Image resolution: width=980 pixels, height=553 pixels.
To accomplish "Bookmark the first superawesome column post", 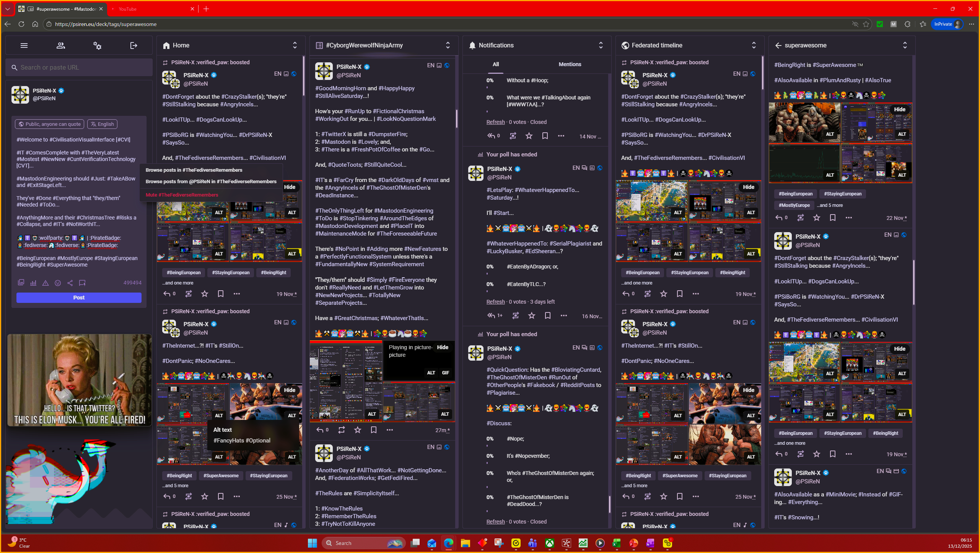I will 833,218.
